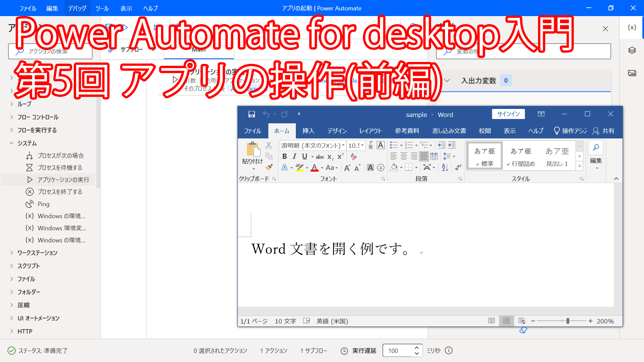This screenshot has height=362, width=644.
Task: Collapse the システム action group
Action: (11, 143)
